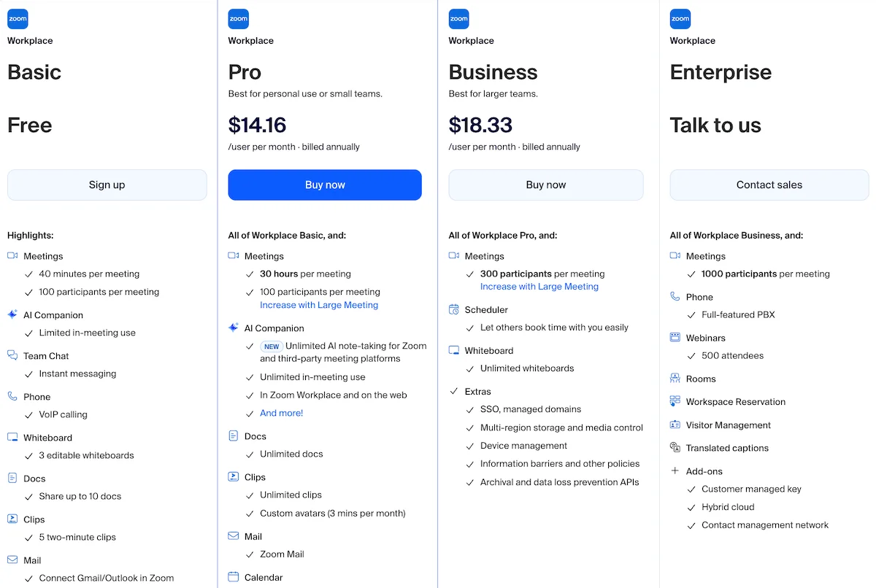Click the Docs icon in the Pro column
The height and width of the screenshot is (588, 876).
click(234, 436)
